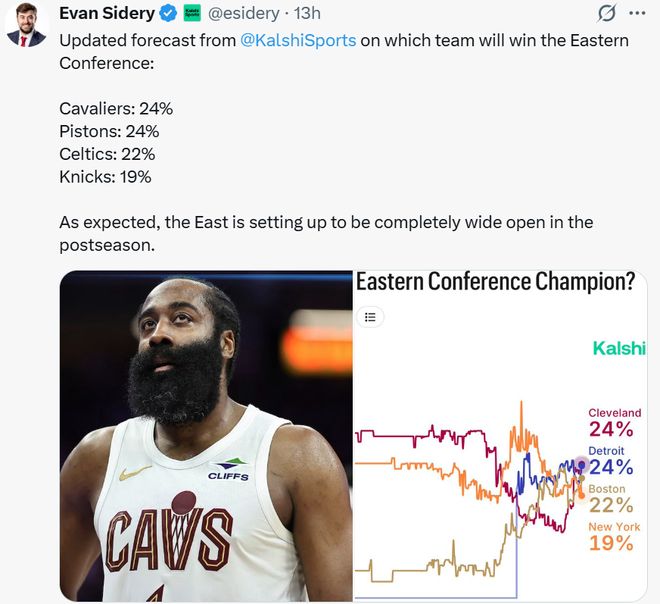This screenshot has height=604, width=660.
Task: Select the Cleveland 24% legend entry
Action: pos(612,424)
